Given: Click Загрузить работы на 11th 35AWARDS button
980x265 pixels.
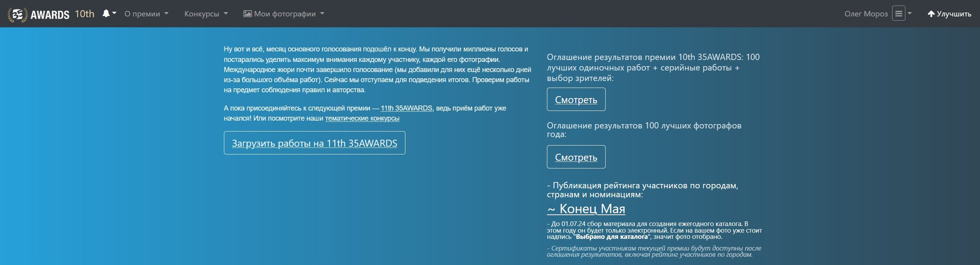Looking at the screenshot, I should tap(314, 143).
